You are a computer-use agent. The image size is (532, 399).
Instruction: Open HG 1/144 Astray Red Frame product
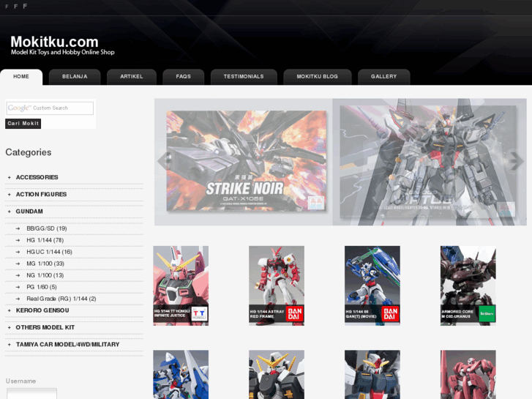[x=277, y=286]
